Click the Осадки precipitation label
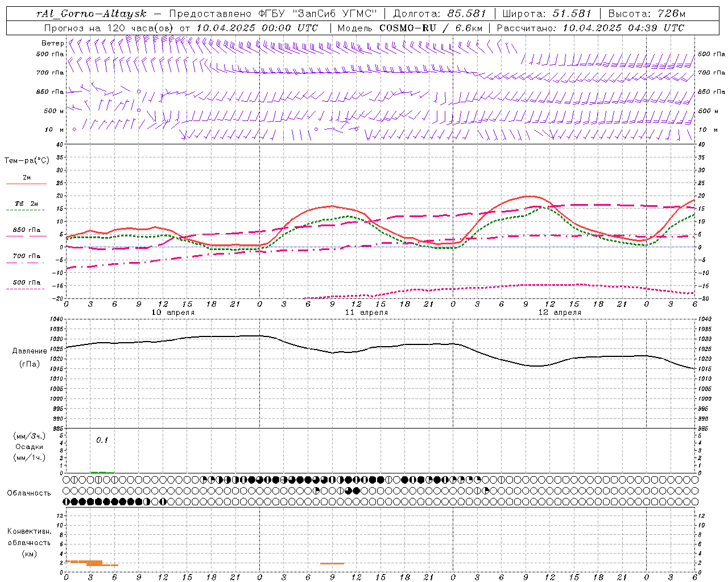The width and height of the screenshot is (728, 582). (29, 447)
